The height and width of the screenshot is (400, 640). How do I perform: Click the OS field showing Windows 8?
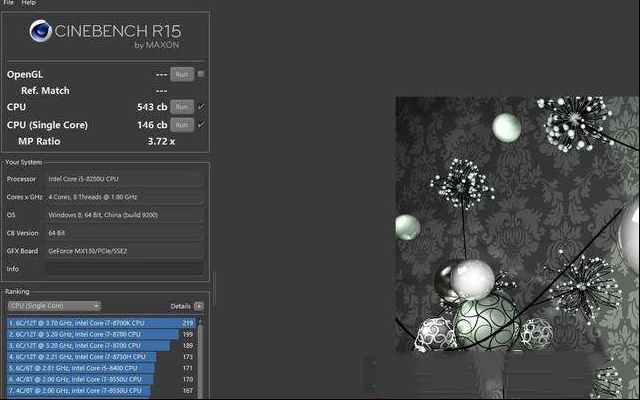tap(124, 215)
